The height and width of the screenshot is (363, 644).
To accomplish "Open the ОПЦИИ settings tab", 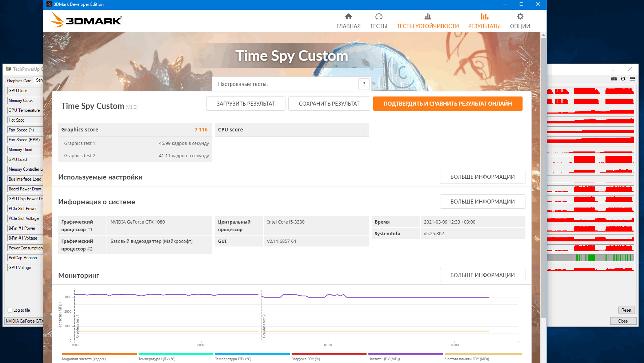I will [520, 21].
